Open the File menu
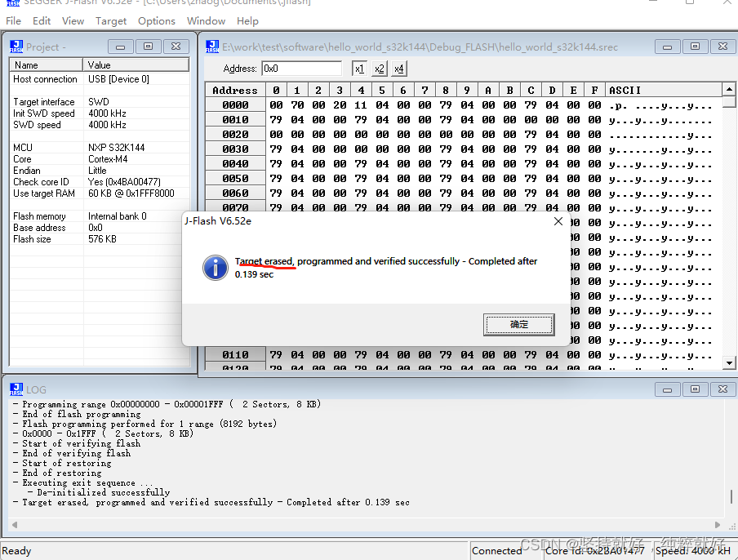 13,21
